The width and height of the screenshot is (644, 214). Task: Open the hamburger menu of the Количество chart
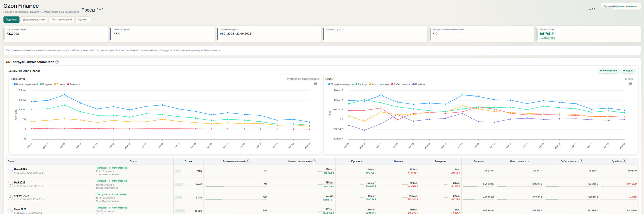315,84
